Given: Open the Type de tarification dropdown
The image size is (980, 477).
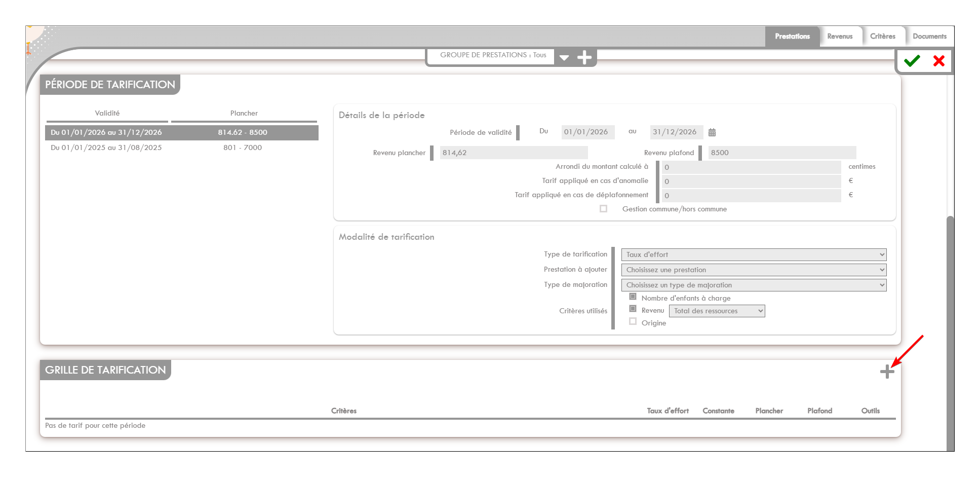Looking at the screenshot, I should [753, 254].
